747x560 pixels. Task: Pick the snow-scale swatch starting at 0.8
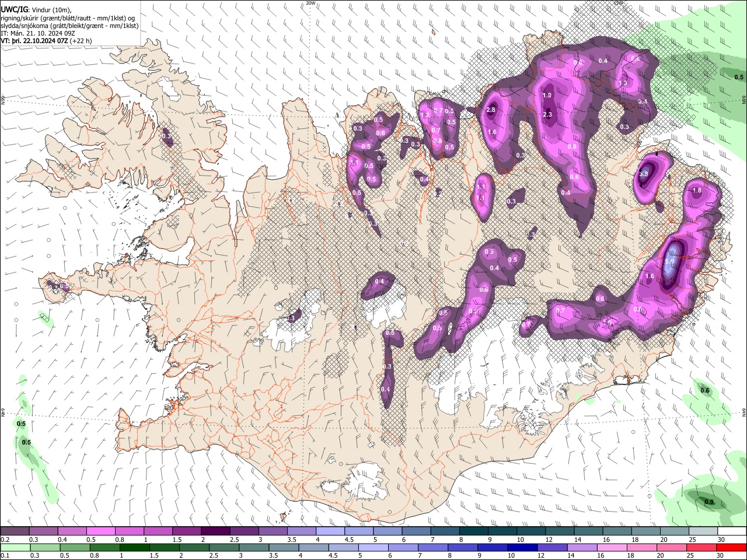point(129,531)
